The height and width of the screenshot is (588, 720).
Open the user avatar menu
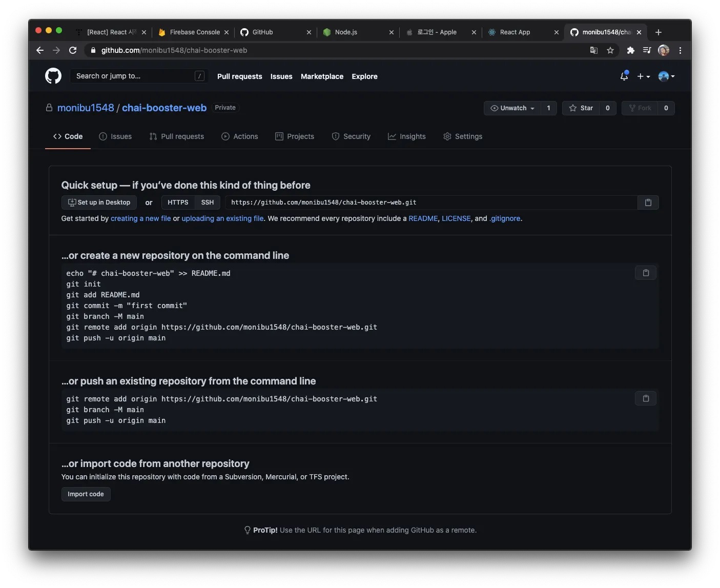(666, 76)
